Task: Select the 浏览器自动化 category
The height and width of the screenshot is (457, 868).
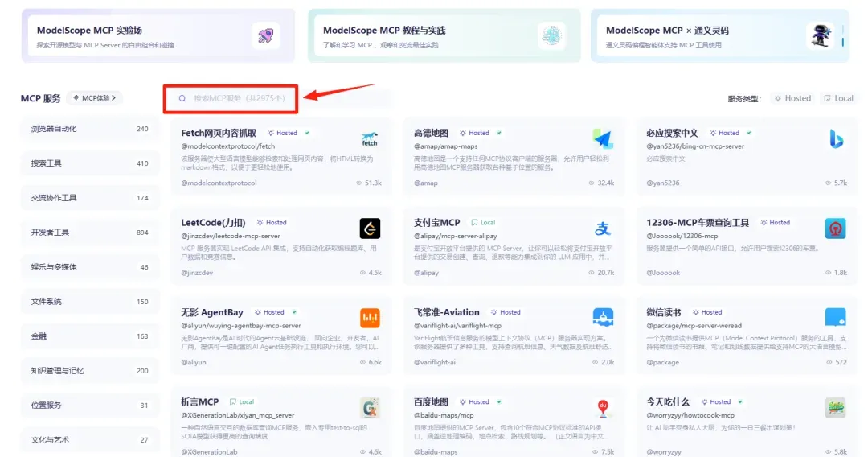Action: click(90, 129)
